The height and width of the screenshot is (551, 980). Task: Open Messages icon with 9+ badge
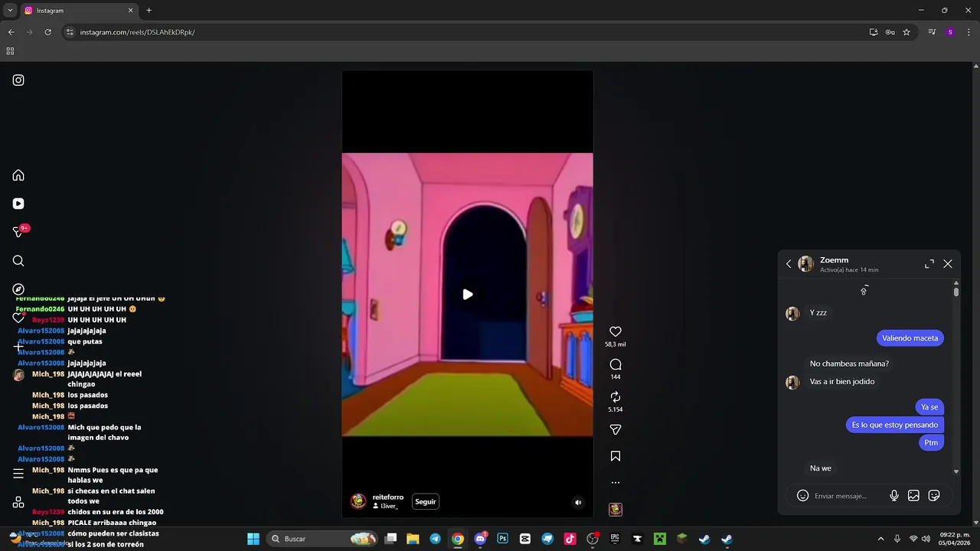[19, 232]
